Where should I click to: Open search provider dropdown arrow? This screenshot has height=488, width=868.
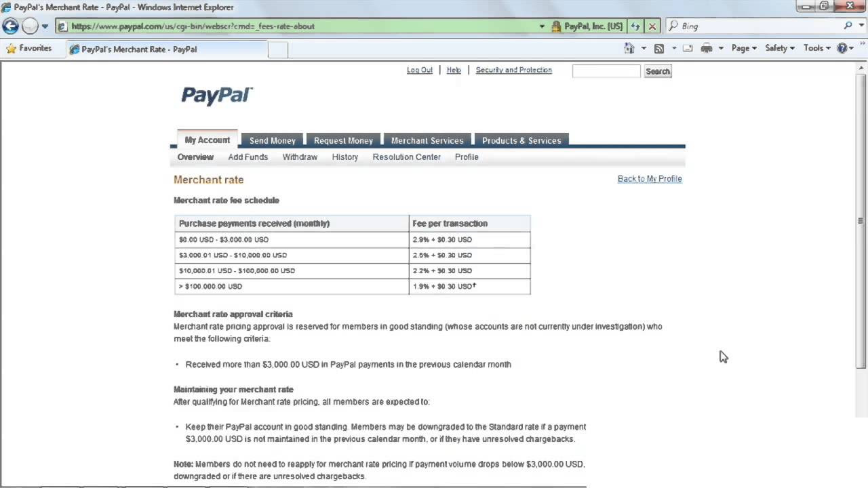[x=861, y=26]
